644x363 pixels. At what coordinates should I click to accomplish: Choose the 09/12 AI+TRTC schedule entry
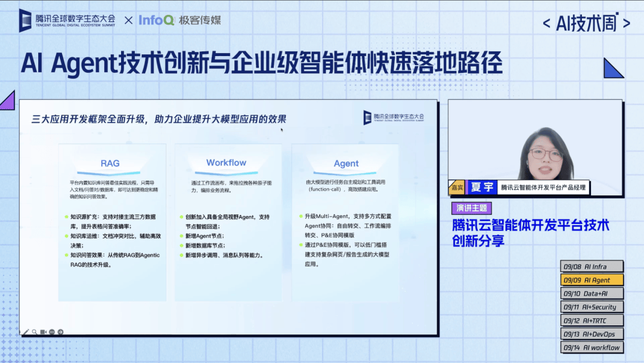(x=592, y=321)
